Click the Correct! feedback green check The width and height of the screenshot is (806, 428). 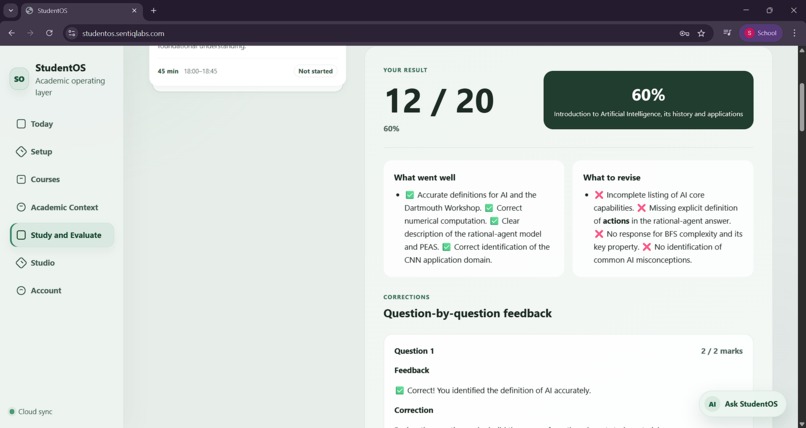click(x=399, y=390)
